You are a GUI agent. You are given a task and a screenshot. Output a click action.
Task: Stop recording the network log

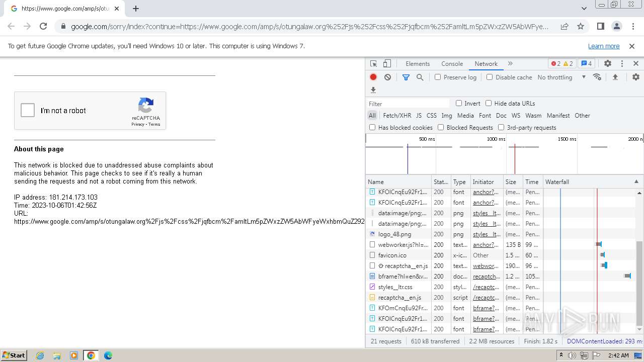pos(373,77)
